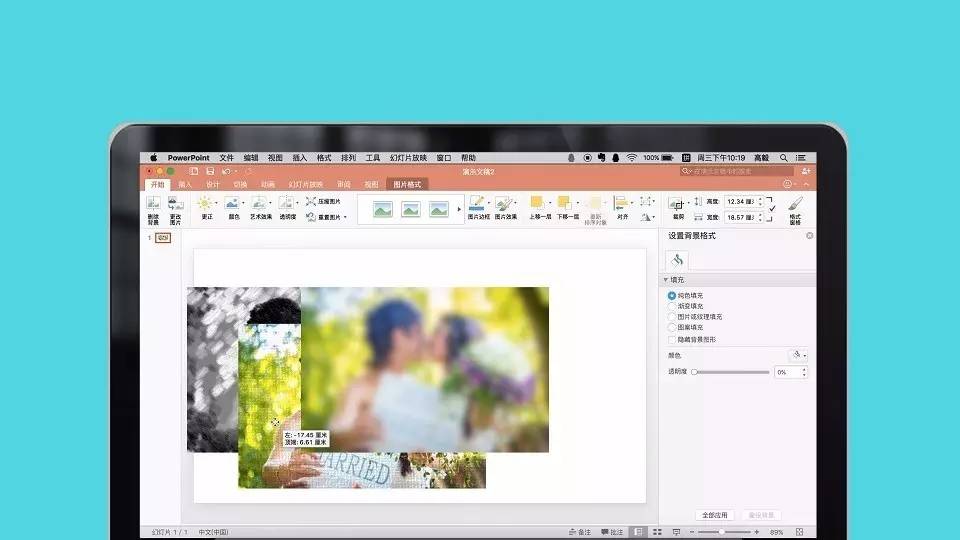Switch to the 图片格式 Picture Format tab
The width and height of the screenshot is (960, 540).
(x=407, y=184)
